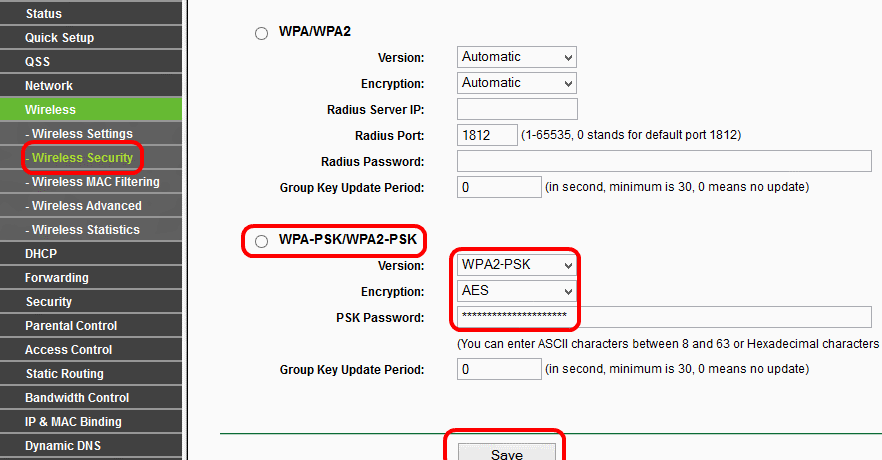This screenshot has height=460, width=882.
Task: Open the DHCP section
Action: coord(42,254)
